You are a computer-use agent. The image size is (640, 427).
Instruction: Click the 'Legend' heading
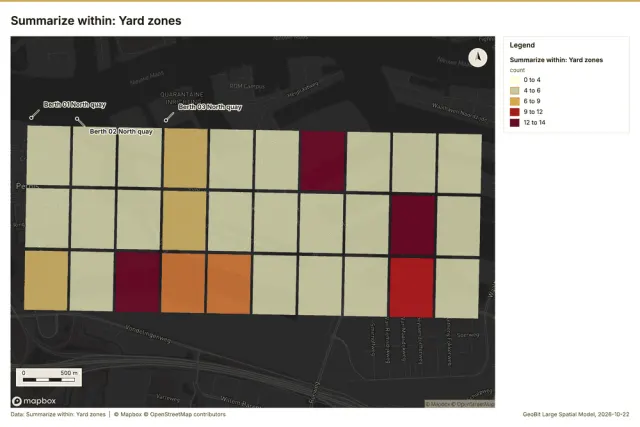[522, 45]
